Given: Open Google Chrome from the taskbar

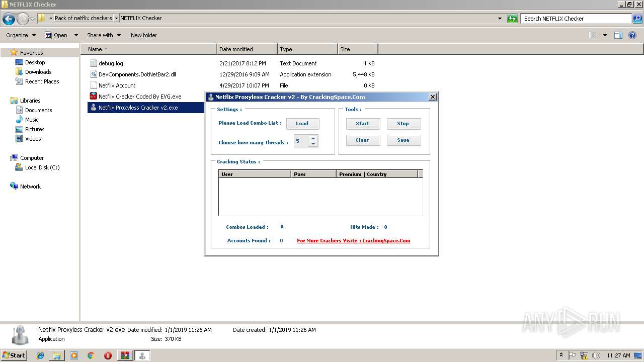Looking at the screenshot, I should (91, 355).
